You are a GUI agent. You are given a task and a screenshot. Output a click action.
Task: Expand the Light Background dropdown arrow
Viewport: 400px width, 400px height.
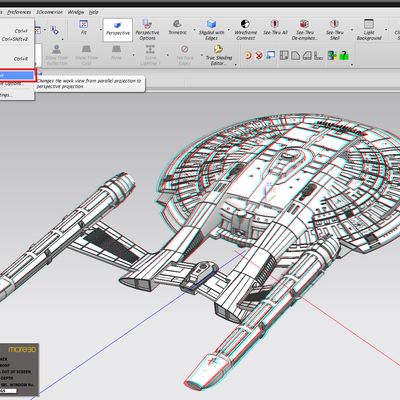point(386,29)
